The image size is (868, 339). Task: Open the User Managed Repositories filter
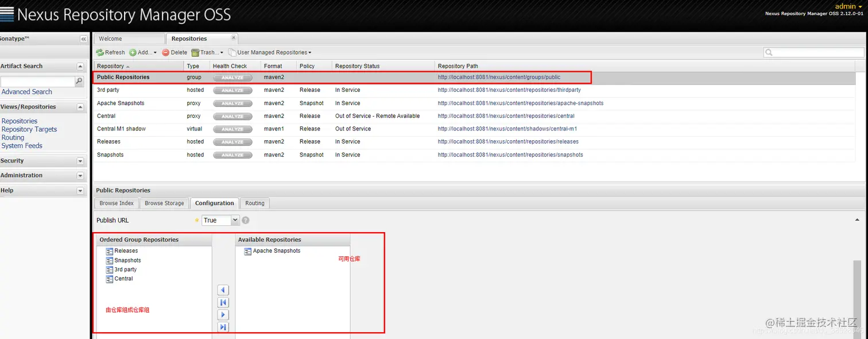(270, 52)
